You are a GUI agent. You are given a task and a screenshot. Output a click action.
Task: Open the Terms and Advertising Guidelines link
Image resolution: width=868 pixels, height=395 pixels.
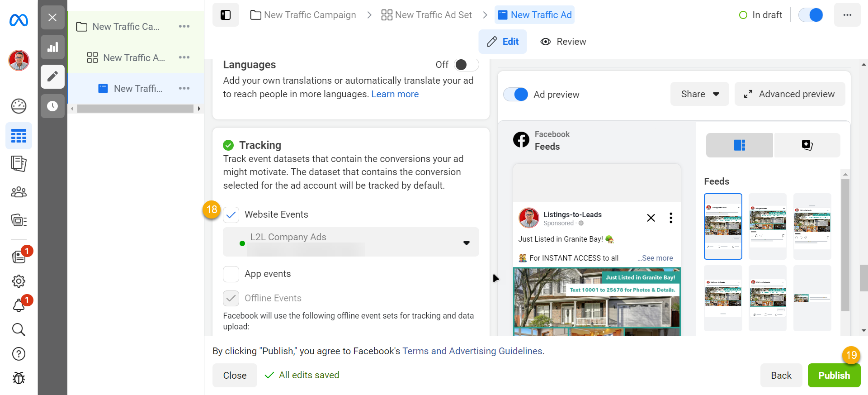pos(472,351)
